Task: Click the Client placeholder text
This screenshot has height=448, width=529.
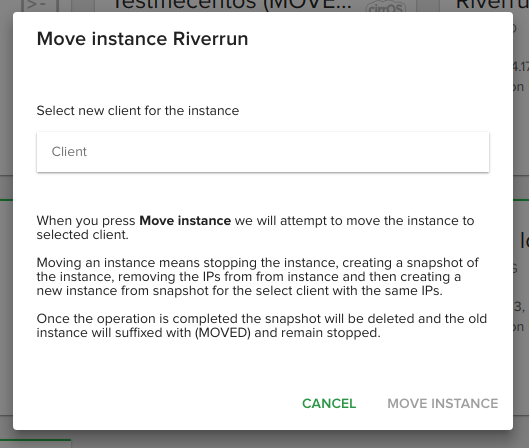Action: pos(69,152)
